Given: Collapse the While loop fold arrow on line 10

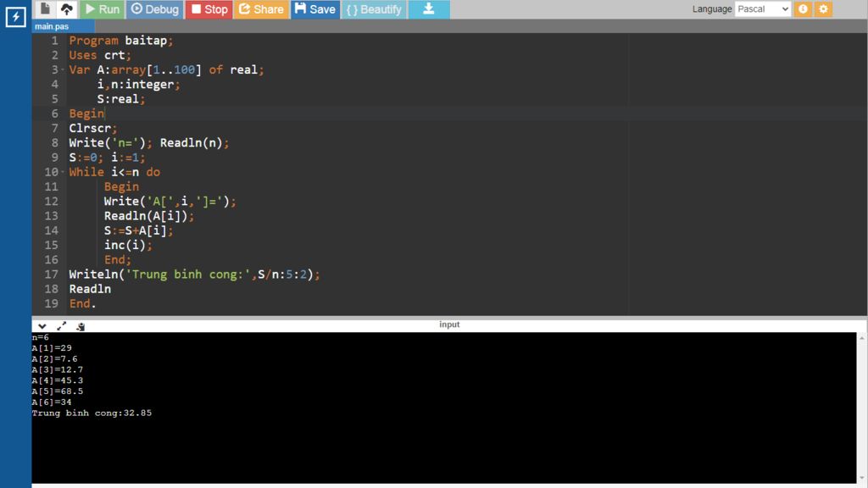Looking at the screenshot, I should point(63,172).
